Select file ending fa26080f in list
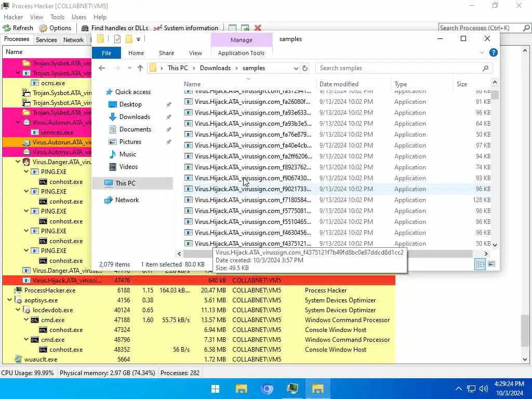 [x=337, y=102]
